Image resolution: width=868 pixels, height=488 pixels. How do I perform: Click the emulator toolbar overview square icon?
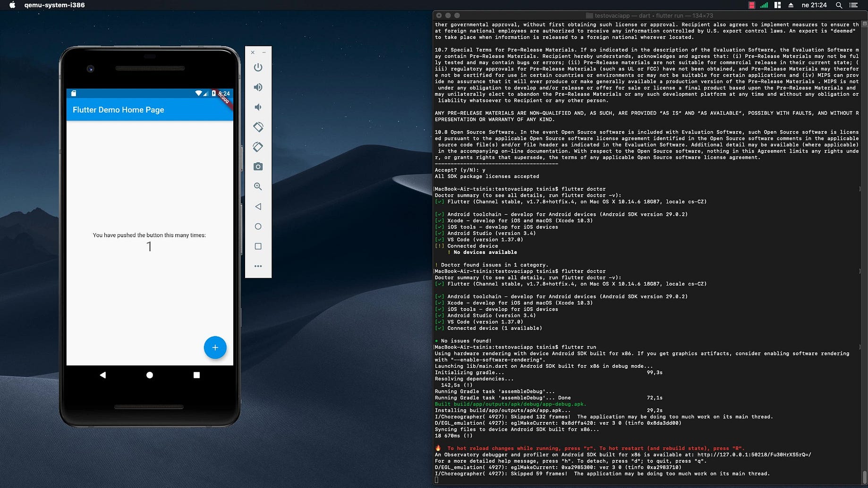(258, 246)
